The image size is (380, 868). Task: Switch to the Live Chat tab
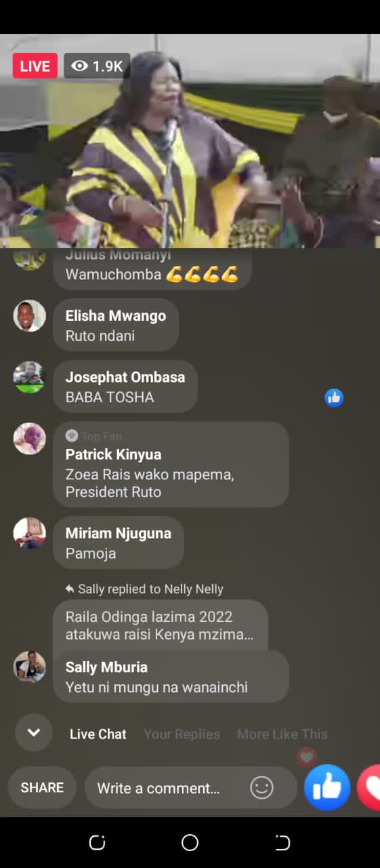pos(98,734)
